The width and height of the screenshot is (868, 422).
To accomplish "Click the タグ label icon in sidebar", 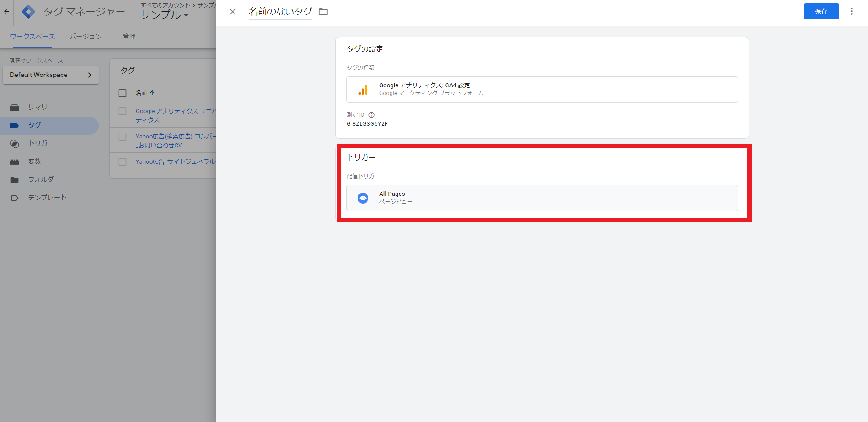I will point(14,126).
